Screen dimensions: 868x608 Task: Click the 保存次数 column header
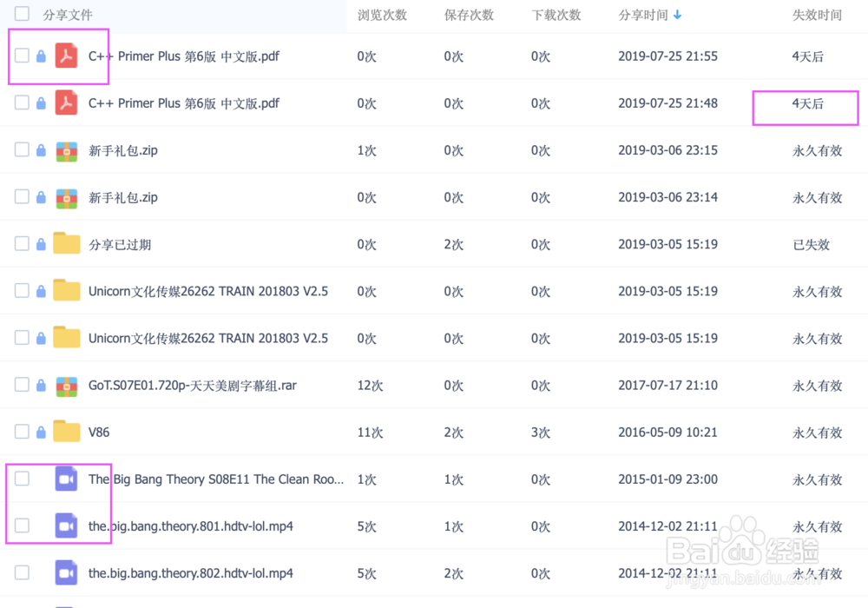[x=469, y=15]
